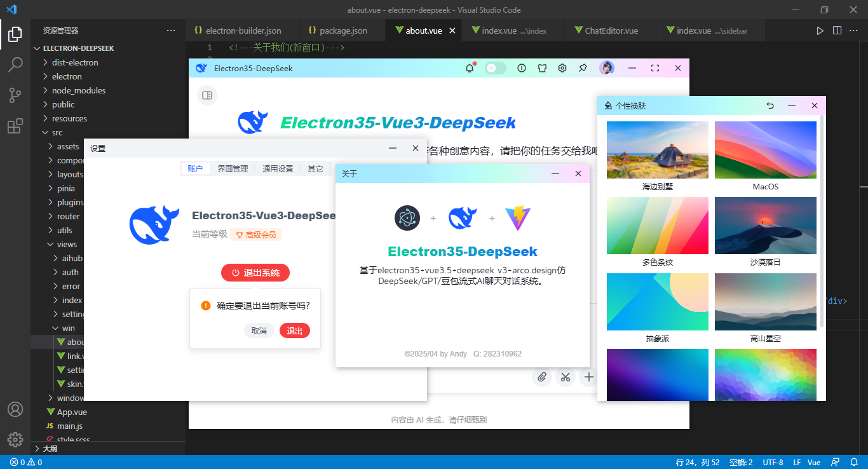Screen dimensions: 868x469
Task: Open the settings gear in the app titlebar
Action: pyautogui.click(x=562, y=67)
